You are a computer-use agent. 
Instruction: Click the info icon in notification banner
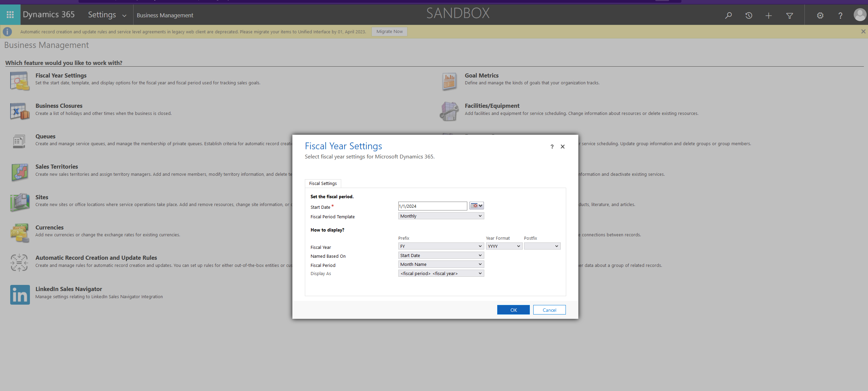coord(7,32)
